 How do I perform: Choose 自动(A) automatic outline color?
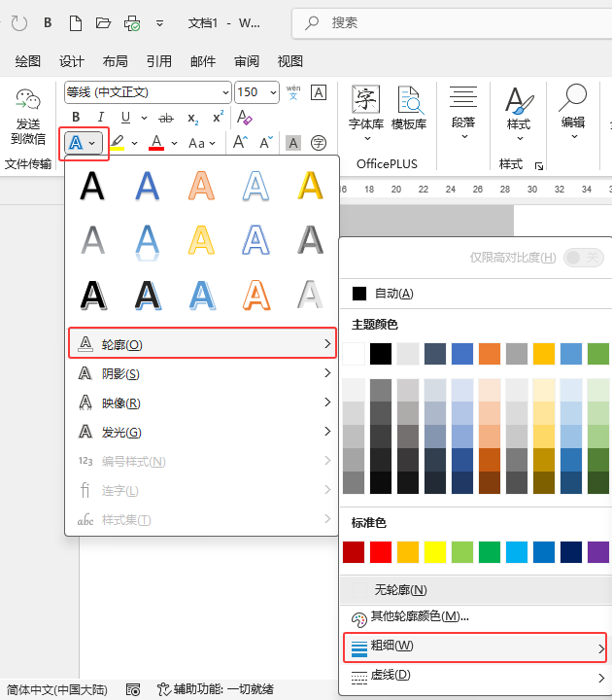click(475, 294)
